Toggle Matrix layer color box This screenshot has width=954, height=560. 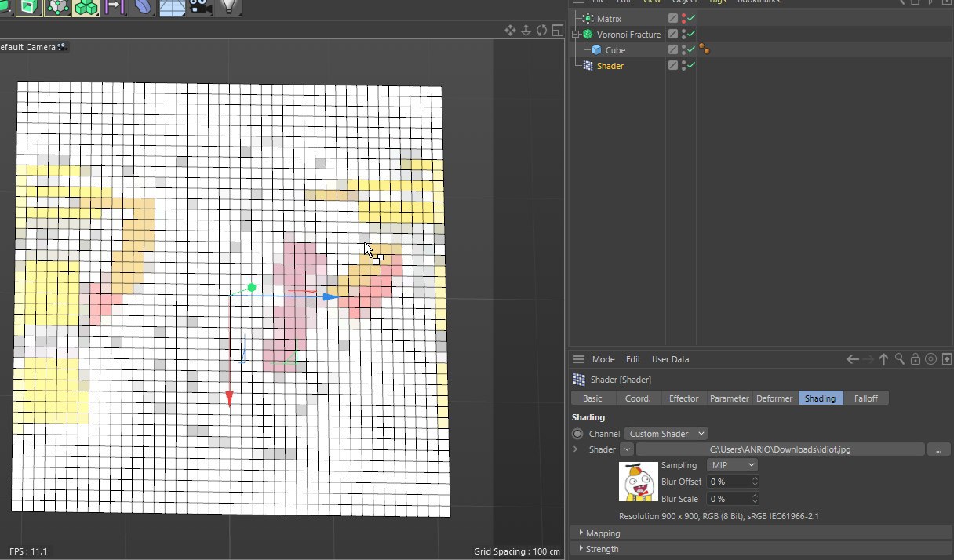pos(673,18)
